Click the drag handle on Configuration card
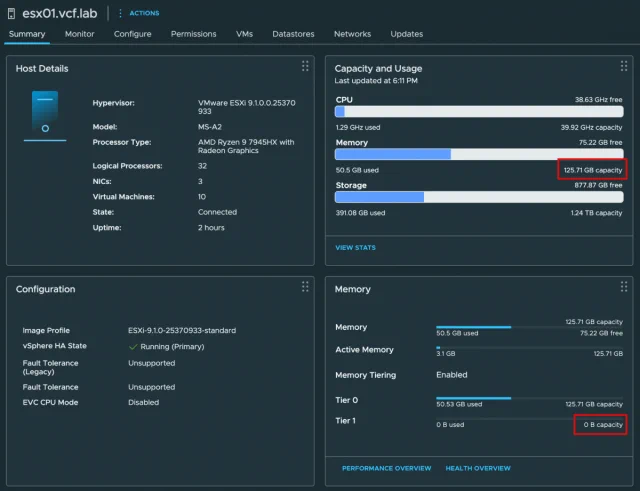This screenshot has height=491, width=640. [x=305, y=287]
